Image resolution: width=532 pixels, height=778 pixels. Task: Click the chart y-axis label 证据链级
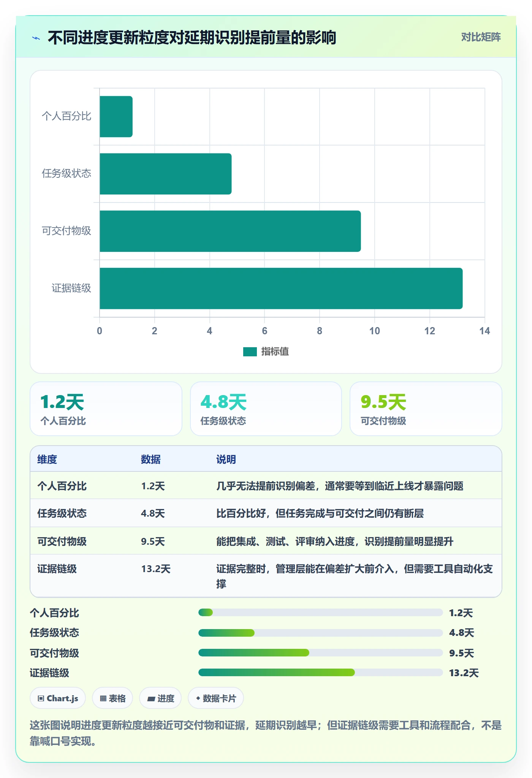[71, 288]
